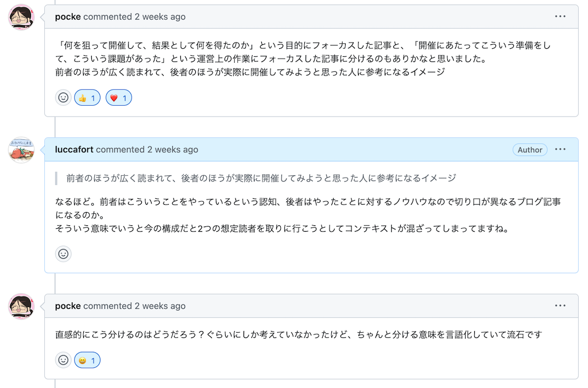The image size is (588, 388).
Task: Click pocke username link in first comment
Action: tap(68, 17)
